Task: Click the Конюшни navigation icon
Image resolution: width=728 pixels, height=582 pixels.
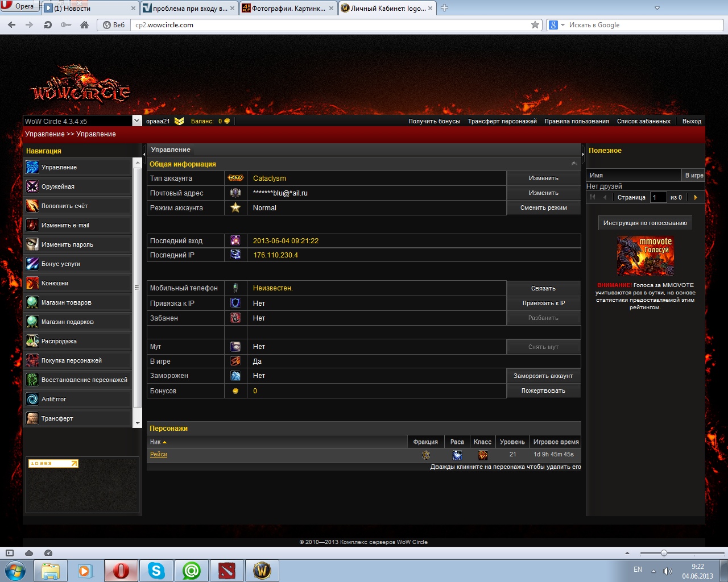Action: click(x=32, y=283)
